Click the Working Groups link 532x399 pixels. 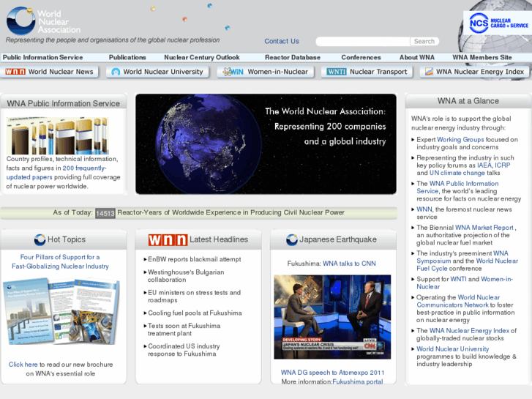[460, 140]
